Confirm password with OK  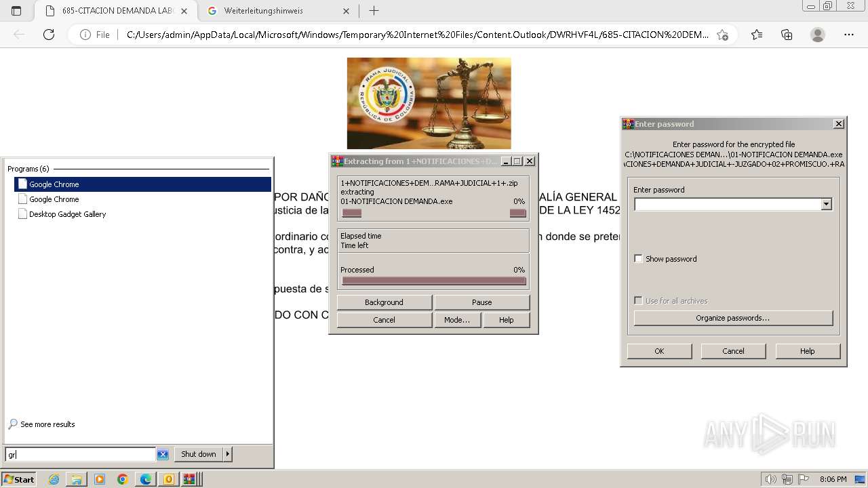click(659, 351)
